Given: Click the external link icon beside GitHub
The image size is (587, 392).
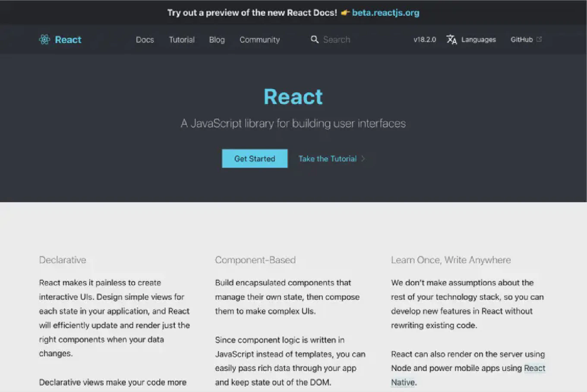Looking at the screenshot, I should (x=539, y=39).
